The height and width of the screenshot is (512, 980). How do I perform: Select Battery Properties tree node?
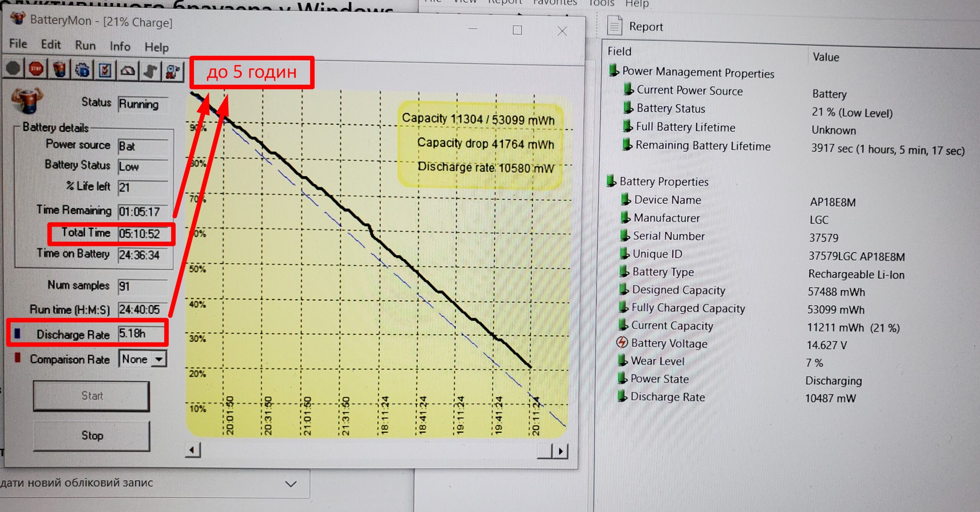click(663, 181)
